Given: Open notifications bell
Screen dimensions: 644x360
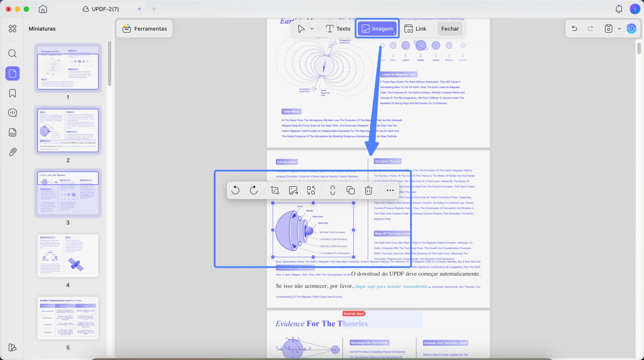Looking at the screenshot, I should point(619,9).
